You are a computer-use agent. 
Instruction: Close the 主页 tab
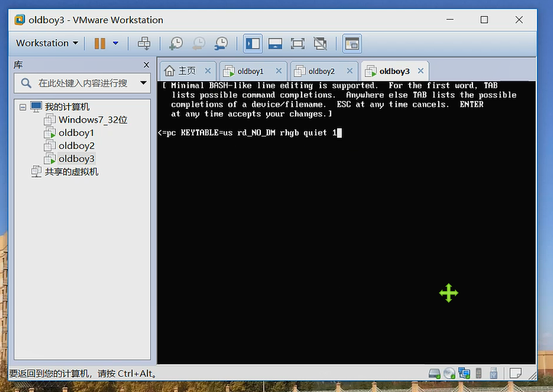(x=208, y=71)
